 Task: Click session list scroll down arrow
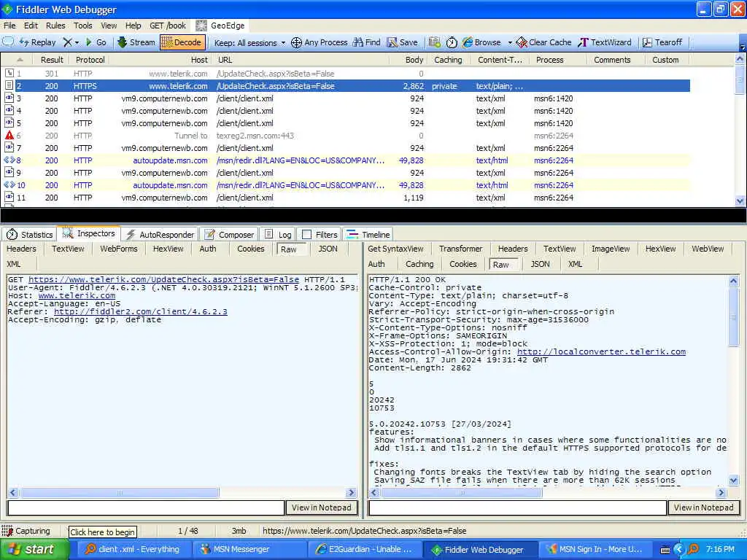click(740, 201)
